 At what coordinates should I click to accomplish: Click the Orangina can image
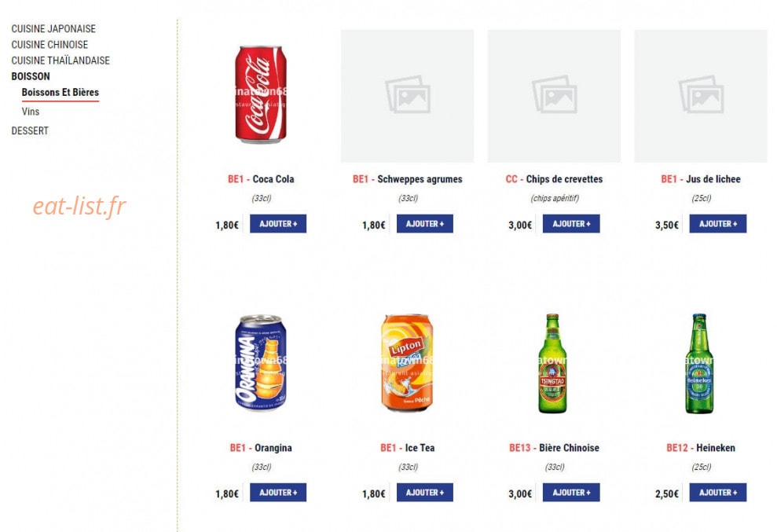point(261,363)
